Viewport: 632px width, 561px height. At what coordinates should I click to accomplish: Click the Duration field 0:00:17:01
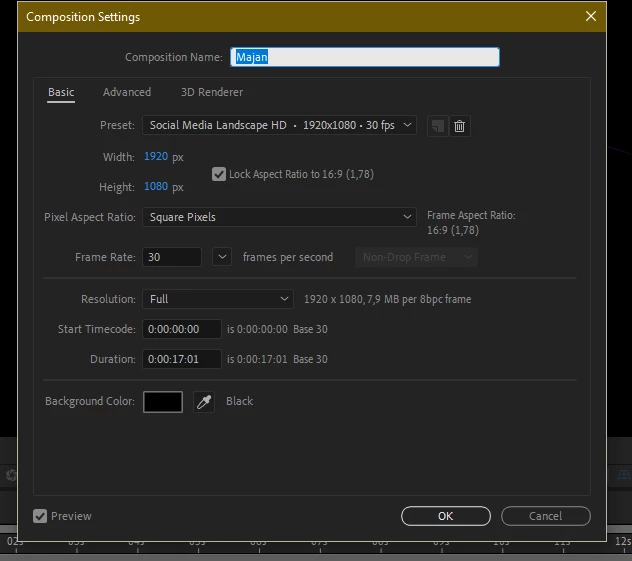click(x=182, y=359)
